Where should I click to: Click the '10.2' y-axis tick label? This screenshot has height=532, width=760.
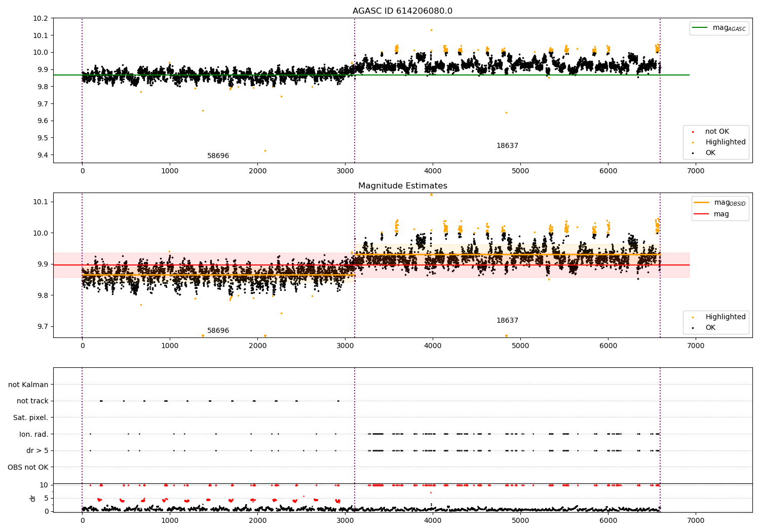tap(41, 18)
